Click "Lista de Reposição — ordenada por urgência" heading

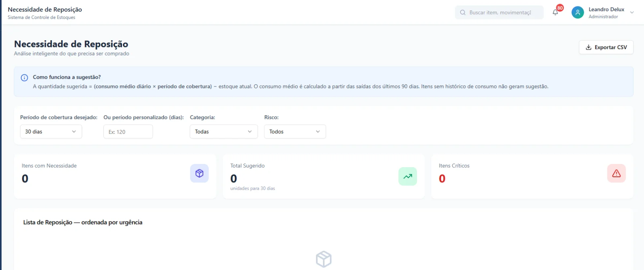point(83,222)
